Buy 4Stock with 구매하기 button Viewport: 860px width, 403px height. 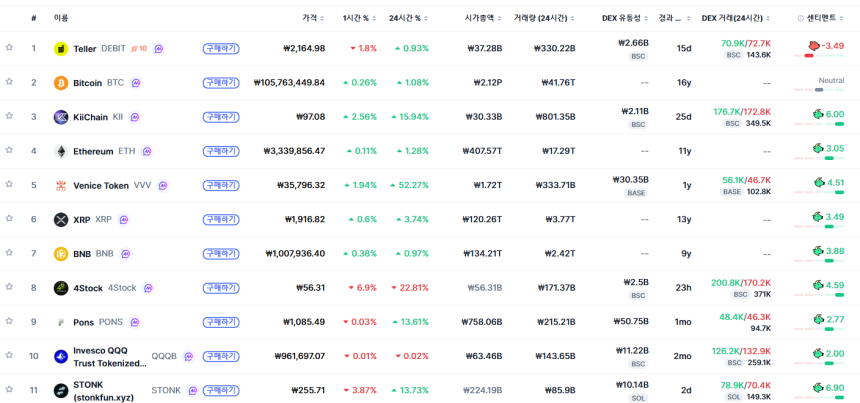tap(221, 288)
